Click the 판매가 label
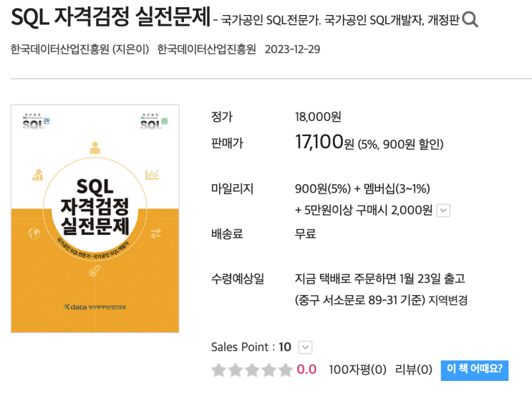This screenshot has width=532, height=396. point(227,143)
